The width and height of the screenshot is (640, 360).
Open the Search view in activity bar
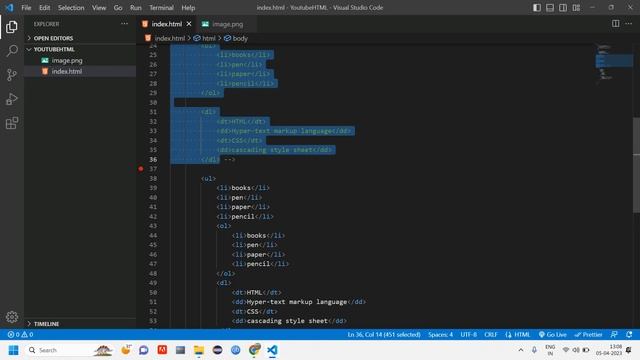tap(12, 51)
